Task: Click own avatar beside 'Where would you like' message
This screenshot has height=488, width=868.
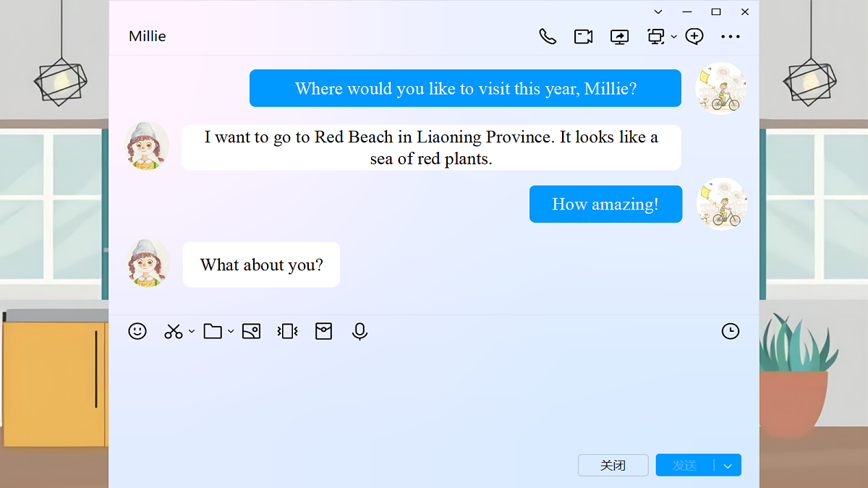Action: (x=720, y=88)
